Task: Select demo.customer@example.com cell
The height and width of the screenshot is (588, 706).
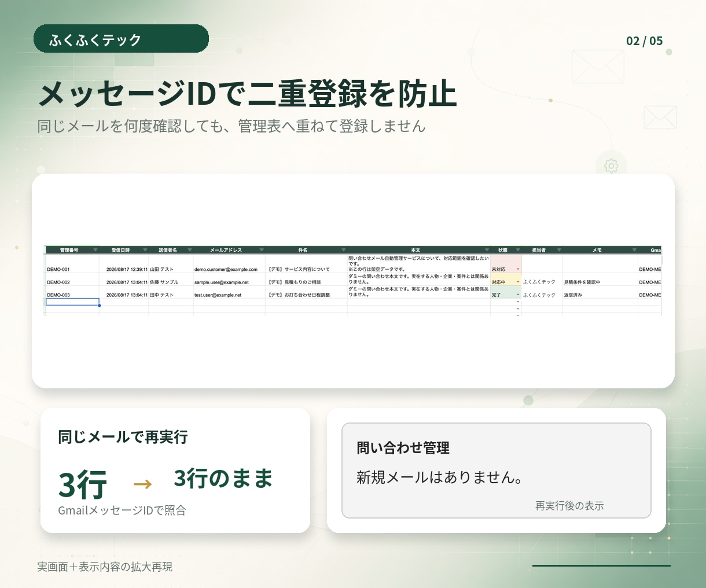Action: (x=229, y=264)
